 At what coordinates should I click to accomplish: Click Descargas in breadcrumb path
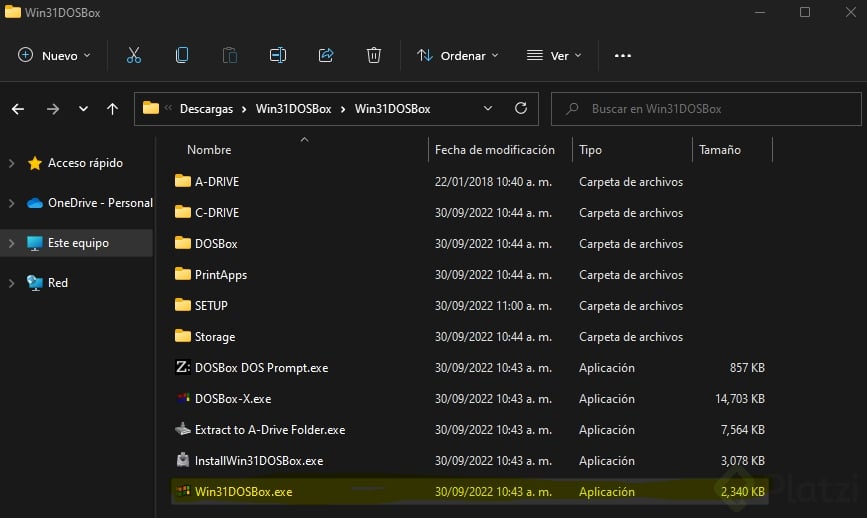pos(206,109)
